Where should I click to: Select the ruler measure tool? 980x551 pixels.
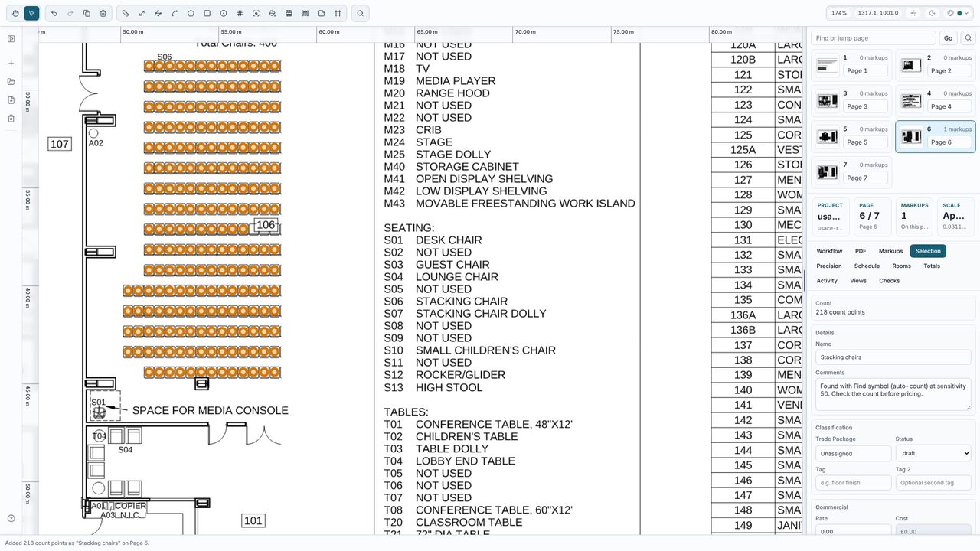pos(126,13)
